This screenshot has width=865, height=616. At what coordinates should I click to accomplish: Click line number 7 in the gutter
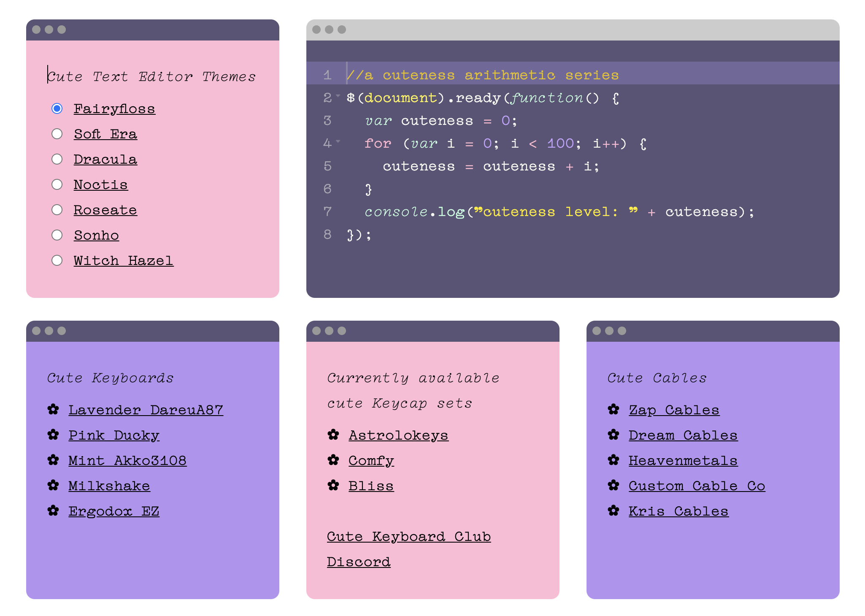coord(327,212)
